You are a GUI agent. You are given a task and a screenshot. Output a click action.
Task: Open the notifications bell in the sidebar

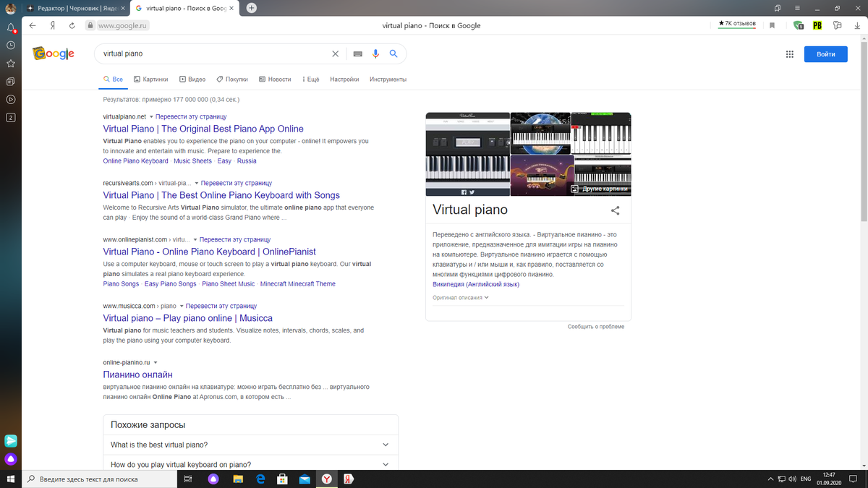click(x=11, y=27)
